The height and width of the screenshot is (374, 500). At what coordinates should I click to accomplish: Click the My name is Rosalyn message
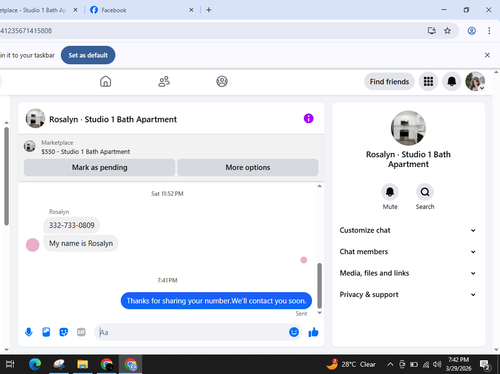pyautogui.click(x=81, y=243)
